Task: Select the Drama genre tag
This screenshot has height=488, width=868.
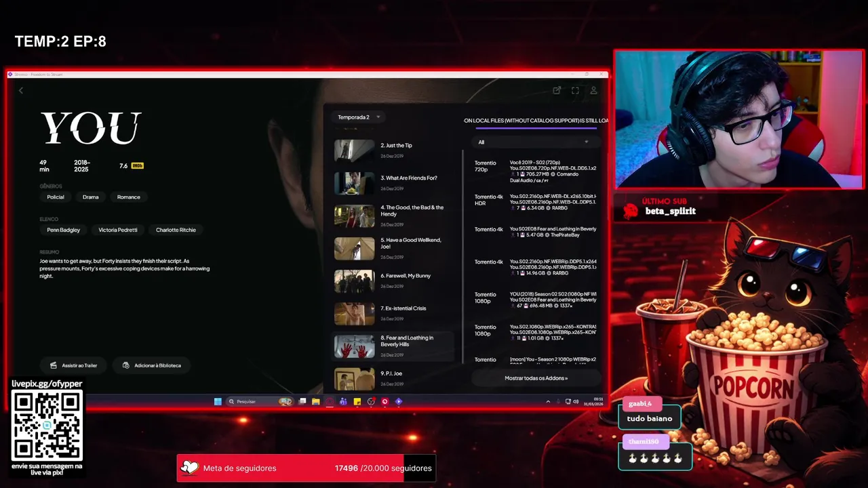Action: coord(91,197)
